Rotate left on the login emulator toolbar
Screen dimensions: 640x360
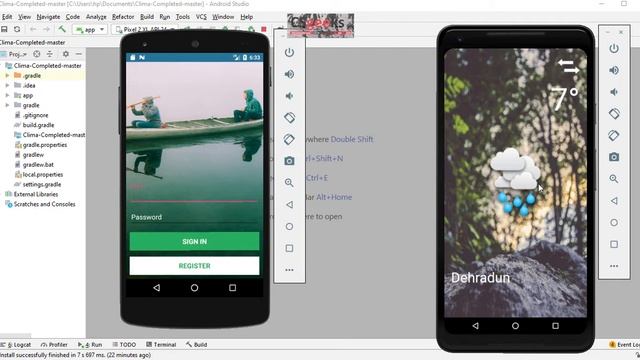289,118
